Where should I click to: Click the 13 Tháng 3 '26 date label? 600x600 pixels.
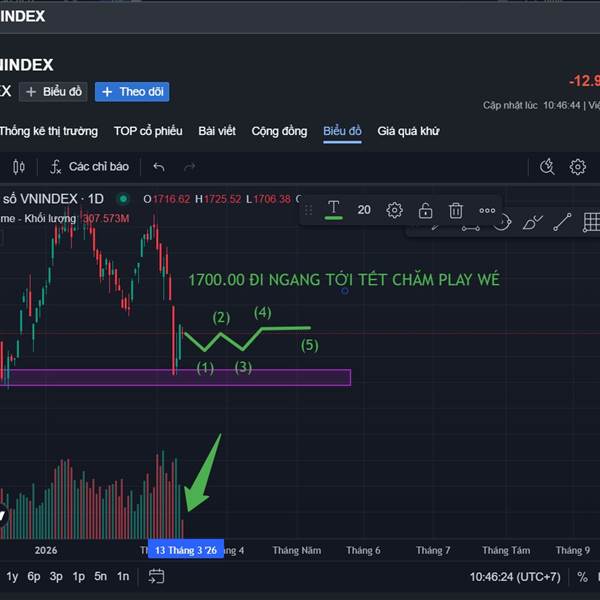point(186,550)
